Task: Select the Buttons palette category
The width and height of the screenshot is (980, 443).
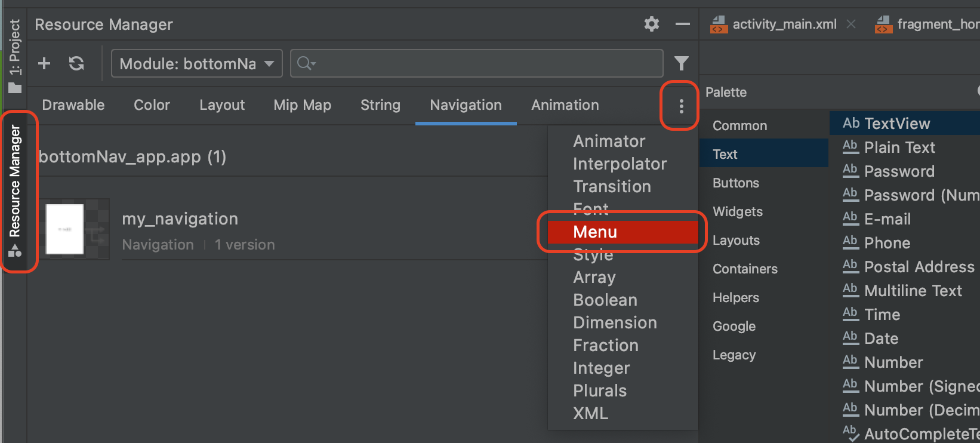Action: [x=736, y=183]
